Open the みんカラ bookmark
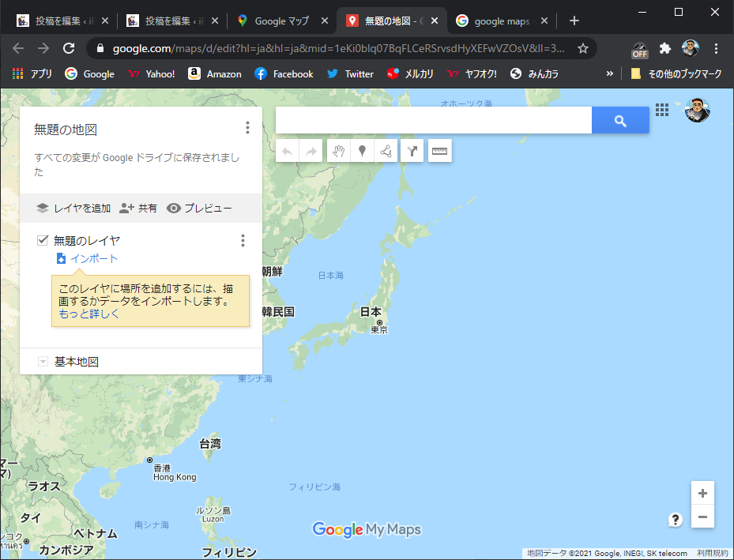Image resolution: width=734 pixels, height=560 pixels. (534, 73)
